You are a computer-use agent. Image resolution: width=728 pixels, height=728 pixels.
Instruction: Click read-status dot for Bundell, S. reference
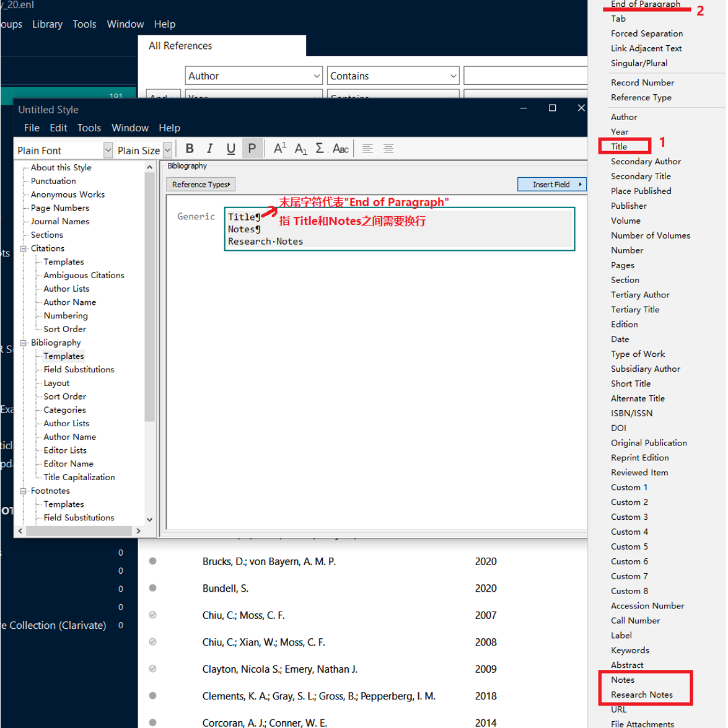tap(152, 588)
